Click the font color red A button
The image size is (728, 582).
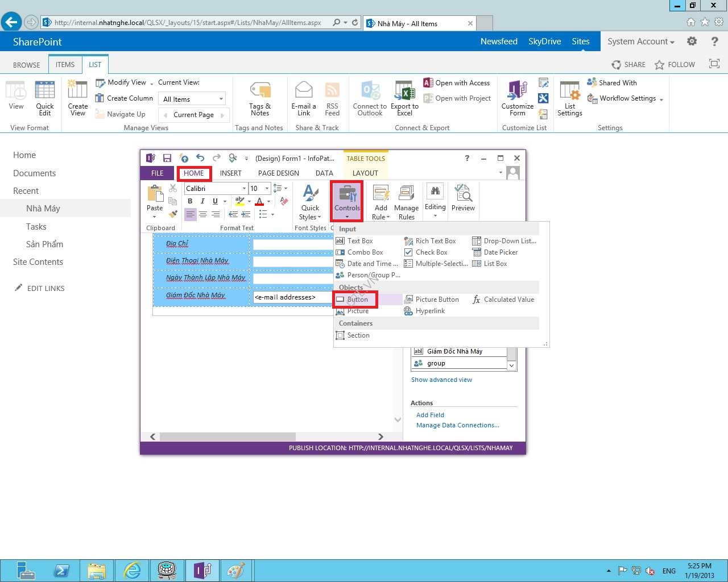pyautogui.click(x=259, y=201)
